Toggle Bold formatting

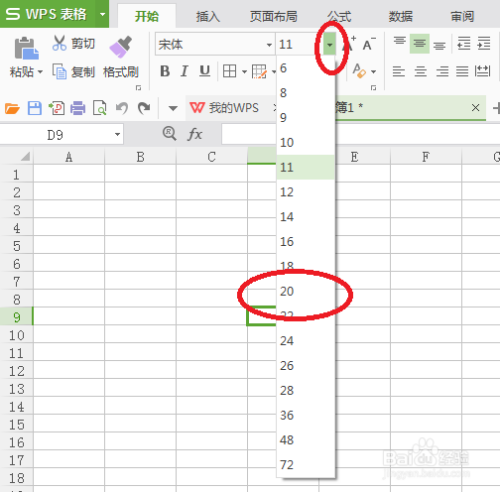coord(165,71)
